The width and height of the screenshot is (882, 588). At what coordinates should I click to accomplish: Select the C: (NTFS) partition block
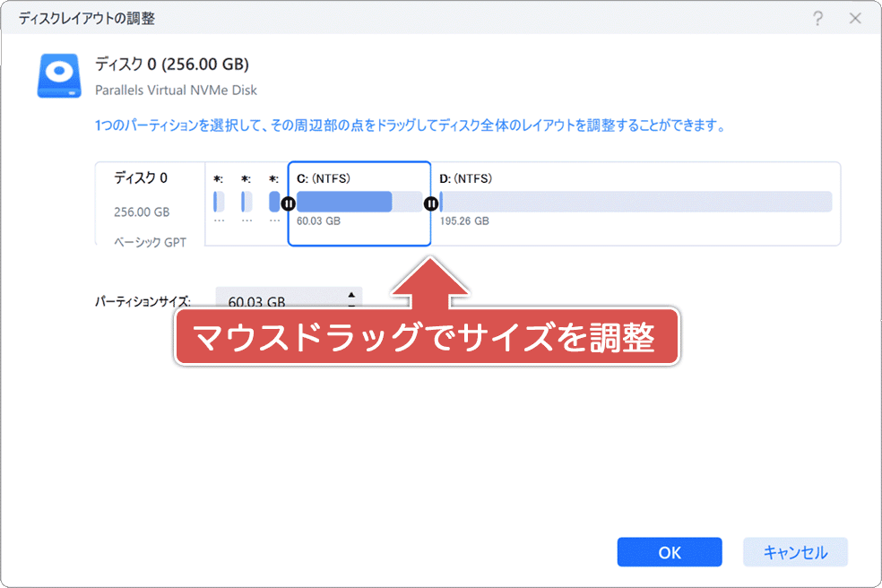(359, 202)
